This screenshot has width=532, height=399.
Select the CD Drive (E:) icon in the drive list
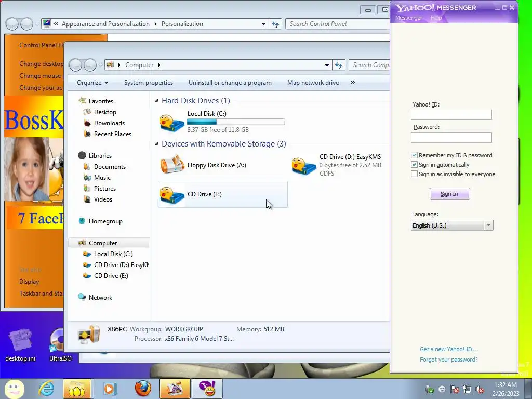(x=172, y=195)
